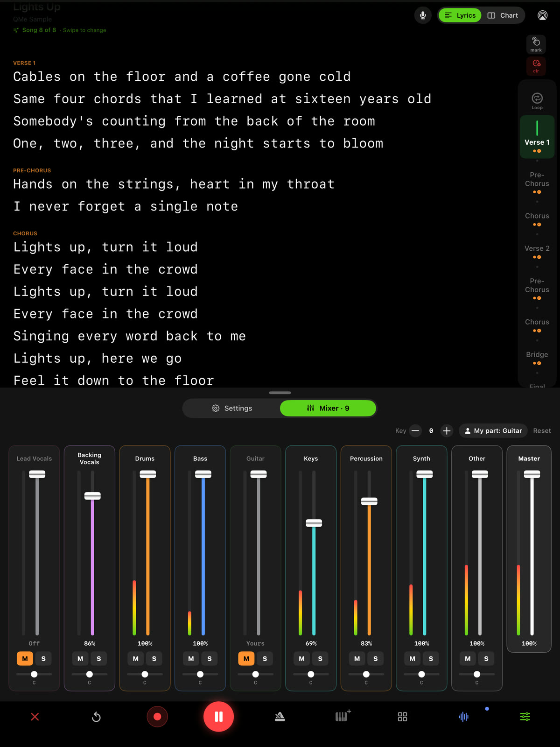
Task: Click the Master volume fader handle
Action: (532, 474)
